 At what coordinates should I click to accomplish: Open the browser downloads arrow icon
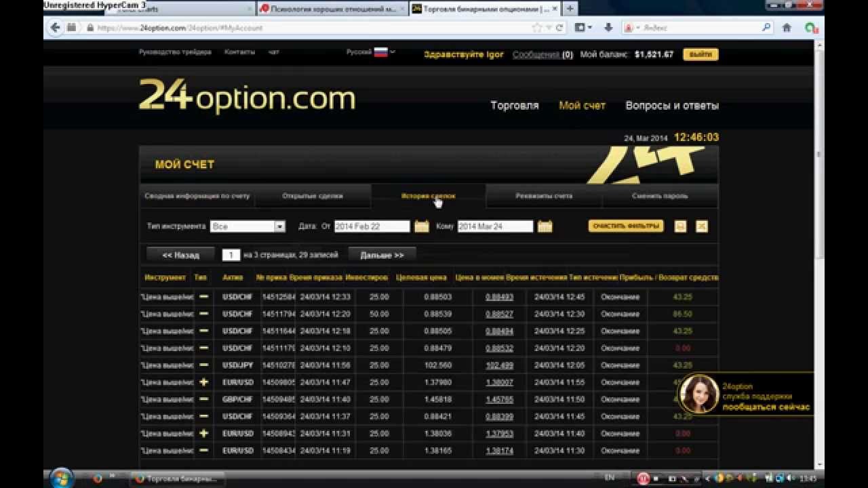608,28
